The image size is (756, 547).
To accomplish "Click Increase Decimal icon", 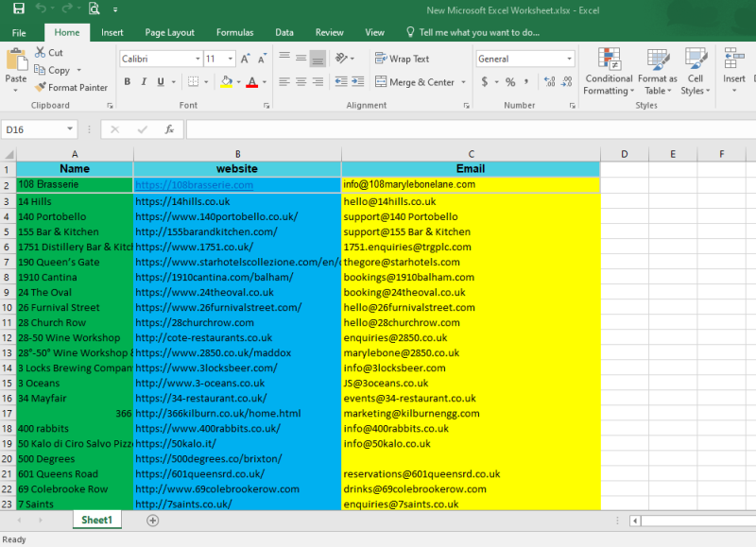I will click(550, 81).
